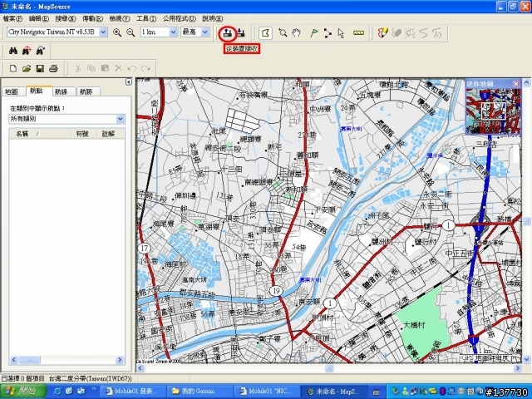Screen dimensions: 532x399
Task: Open the Mobile01 發表 taskbar button
Action: point(134,392)
